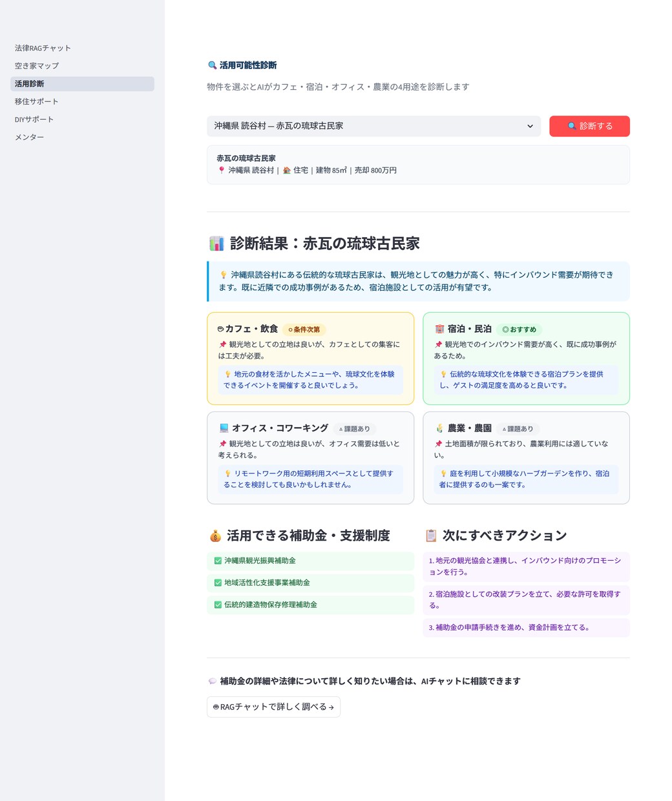Click the location pin icon for 沖縄県 読谷村
This screenshot has height=801, width=672.
[x=222, y=171]
